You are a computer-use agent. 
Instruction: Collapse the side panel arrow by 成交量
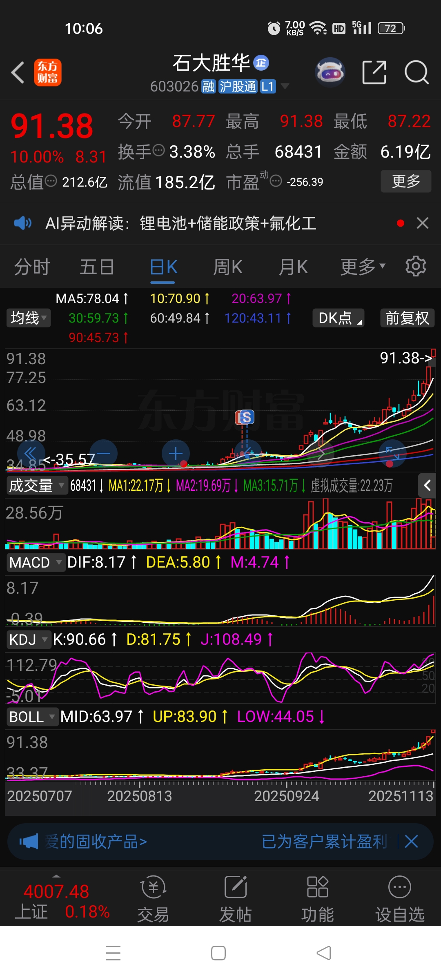tap(428, 486)
